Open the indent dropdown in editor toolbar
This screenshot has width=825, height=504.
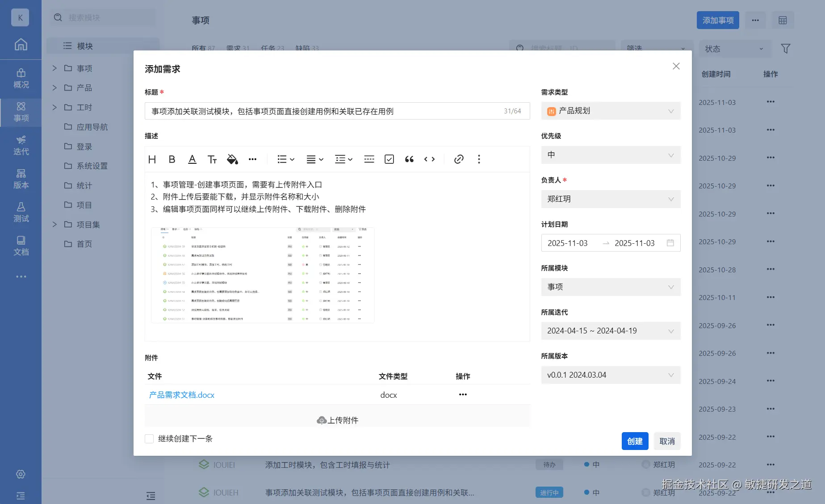(x=343, y=159)
